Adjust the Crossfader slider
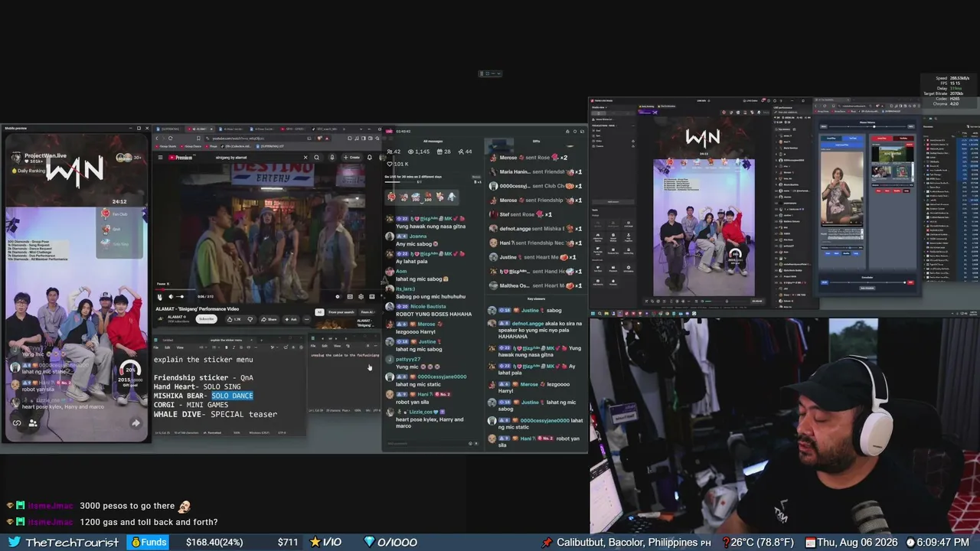The image size is (980, 551). (867, 282)
